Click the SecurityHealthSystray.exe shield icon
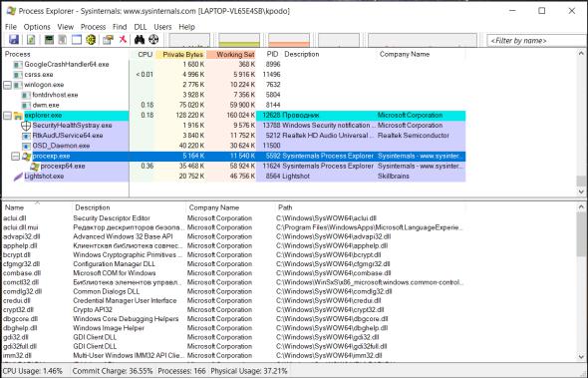 tap(26, 126)
